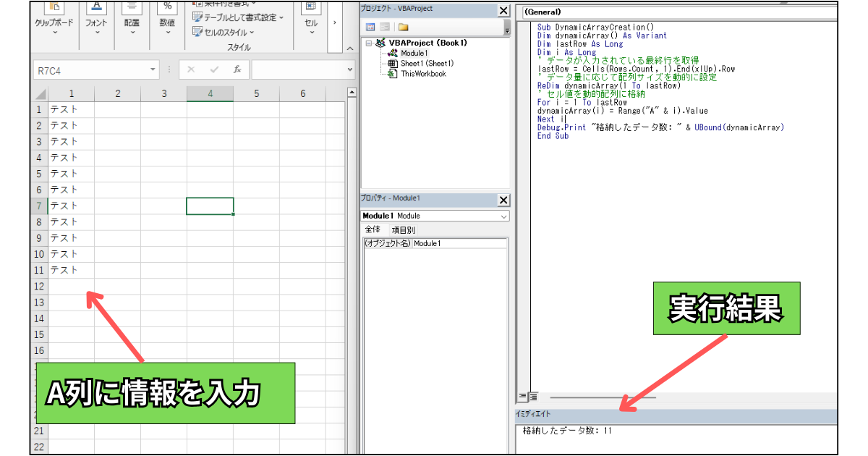Click the View Object icon in project panel
This screenshot has width=868, height=456.
click(x=384, y=27)
